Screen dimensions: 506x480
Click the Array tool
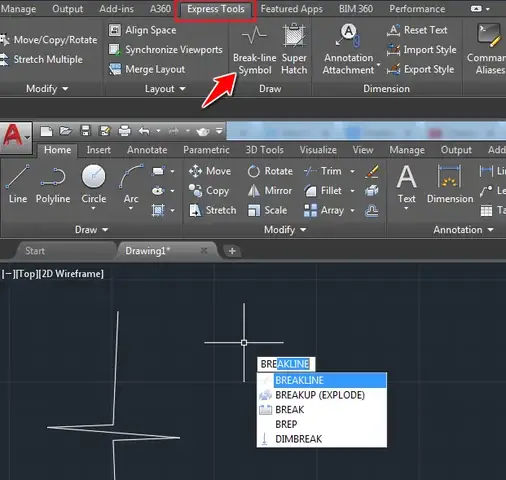coord(324,210)
